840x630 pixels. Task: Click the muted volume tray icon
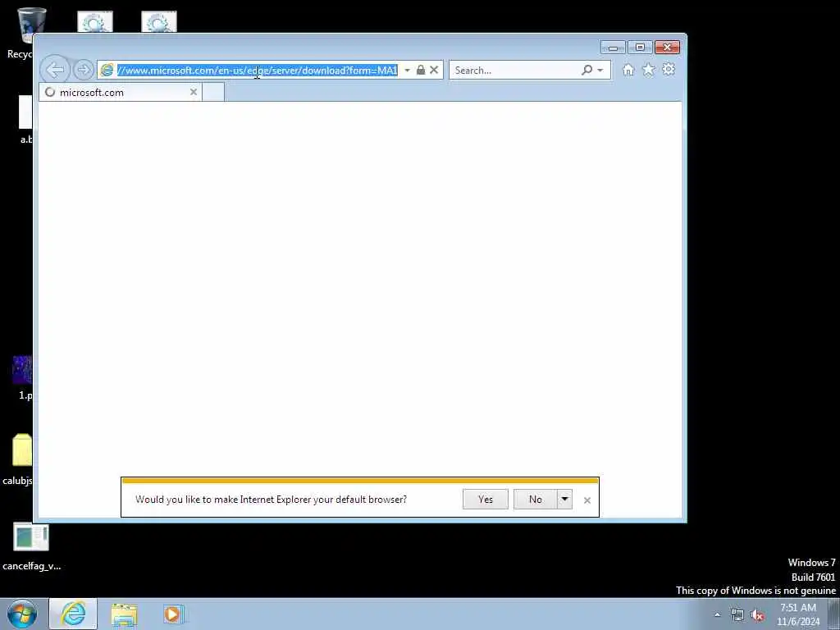[757, 615]
